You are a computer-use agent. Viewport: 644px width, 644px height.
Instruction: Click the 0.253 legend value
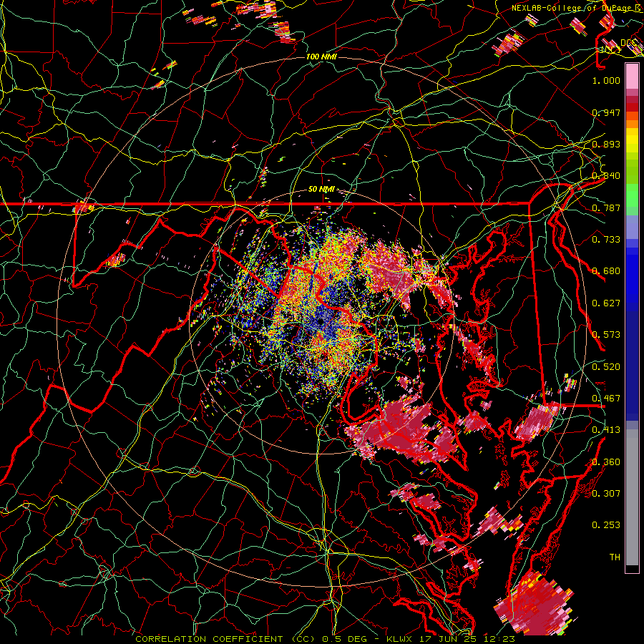(606, 525)
